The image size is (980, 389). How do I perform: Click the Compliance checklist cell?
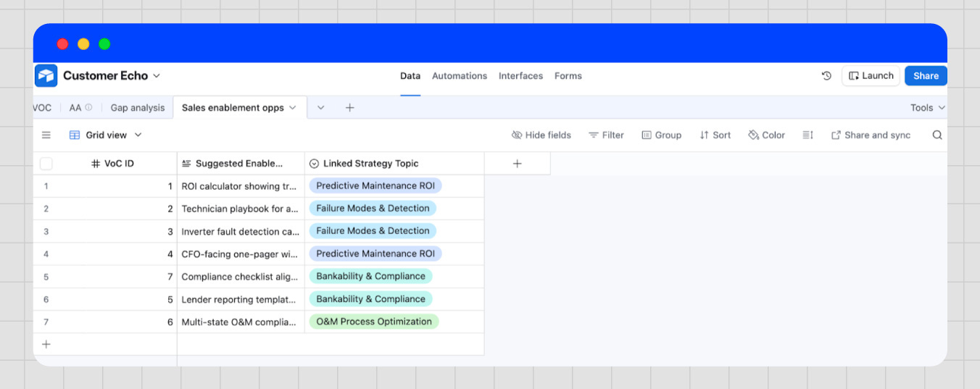click(241, 277)
